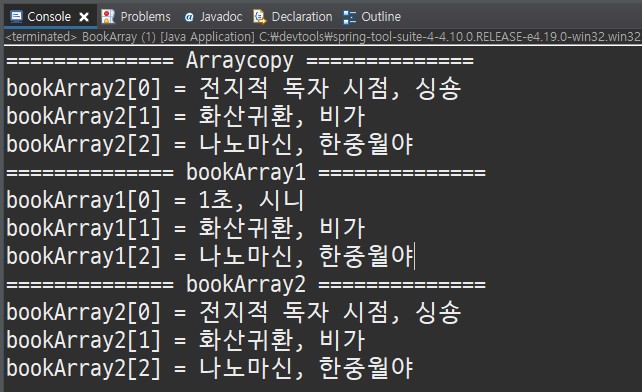Viewport: 642px width, 392px height.
Task: Click the Arraycopy separator header line
Action: tap(240, 61)
